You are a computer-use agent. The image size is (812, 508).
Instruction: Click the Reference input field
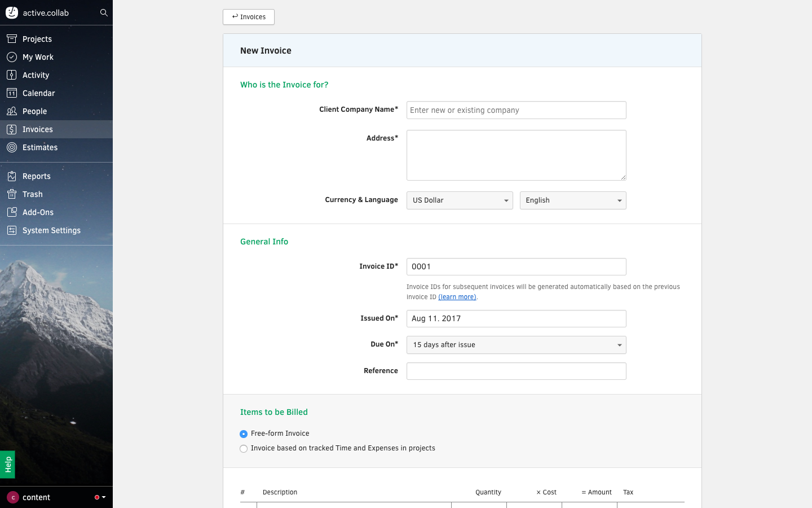click(x=516, y=371)
